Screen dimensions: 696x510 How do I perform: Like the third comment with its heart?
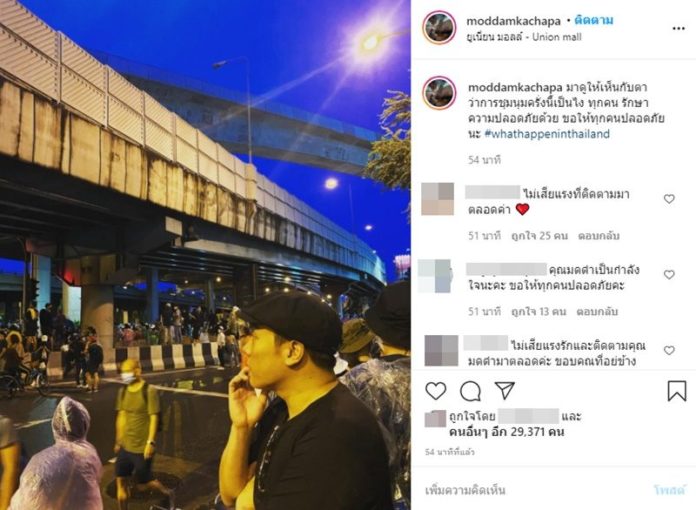click(669, 351)
